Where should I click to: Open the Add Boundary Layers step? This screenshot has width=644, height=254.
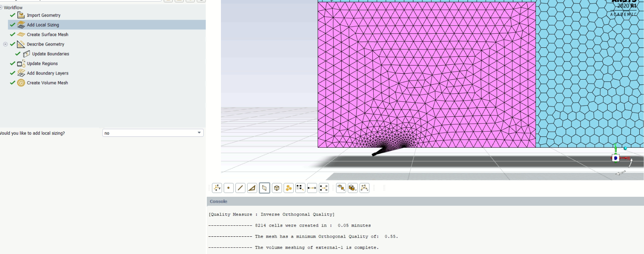point(47,73)
